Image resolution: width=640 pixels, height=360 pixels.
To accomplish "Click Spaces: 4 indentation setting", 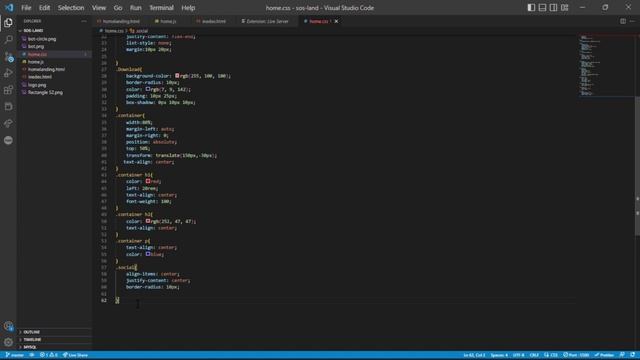I will 499,355.
